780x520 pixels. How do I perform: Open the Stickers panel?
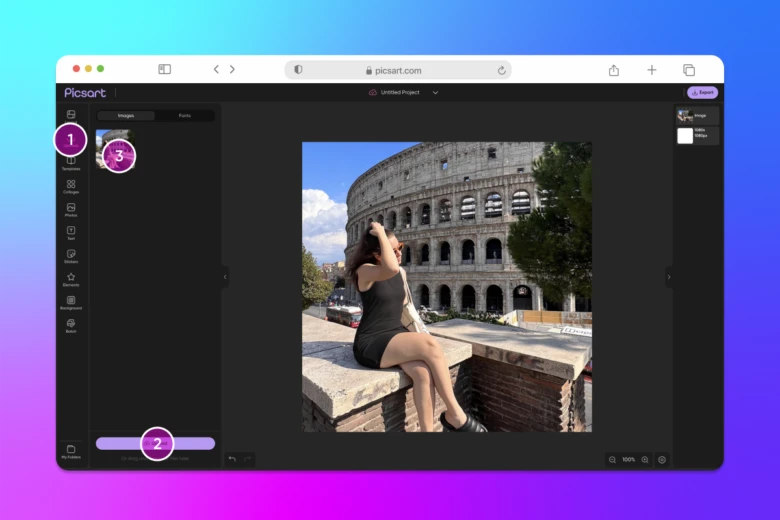(71, 256)
